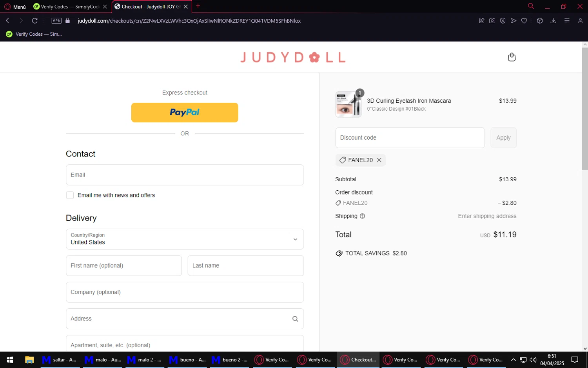Show shipping info question mark icon

362,216
